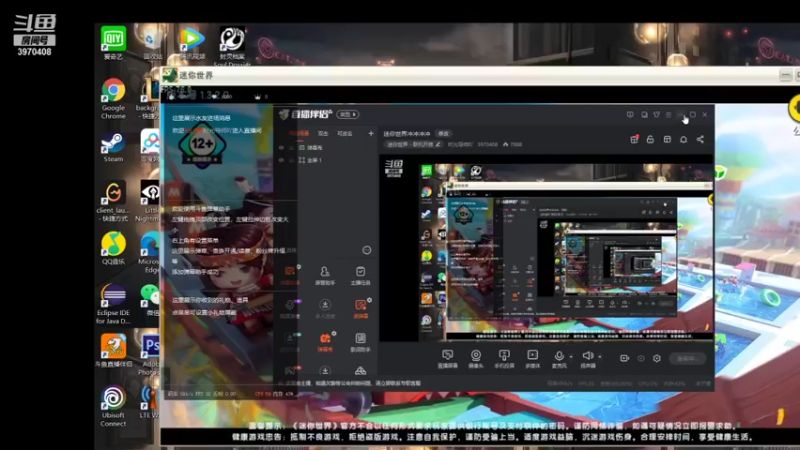Open the 歌词助手 tool
The height and width of the screenshot is (450, 800).
(x=360, y=342)
